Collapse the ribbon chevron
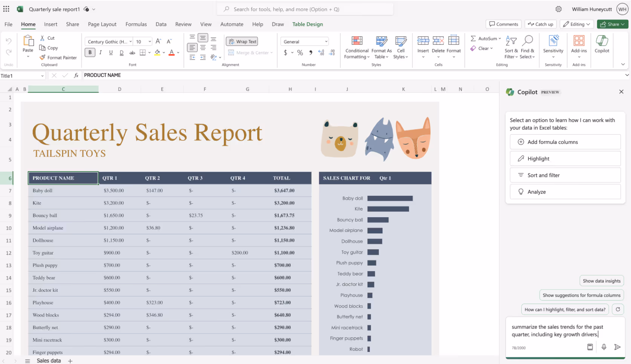The image size is (631, 364). [623, 64]
